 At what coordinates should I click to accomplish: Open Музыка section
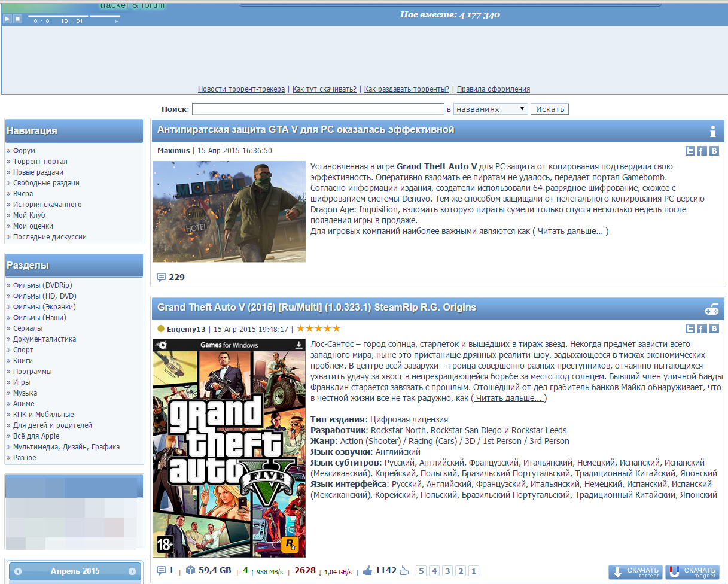click(x=25, y=393)
